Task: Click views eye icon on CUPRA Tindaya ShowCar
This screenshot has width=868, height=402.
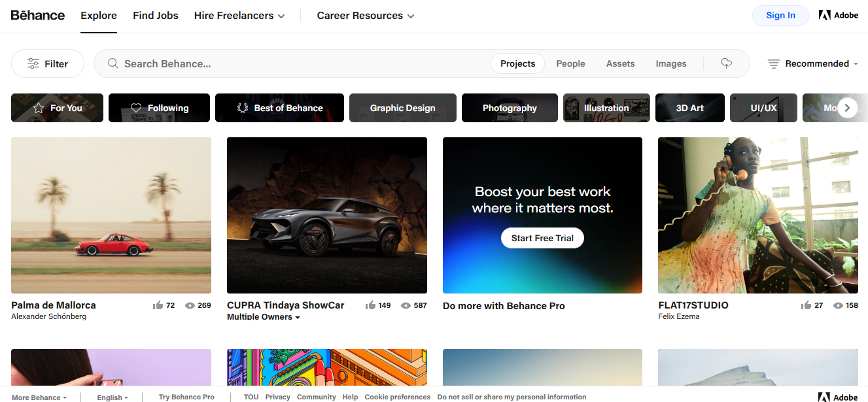Action: (406, 305)
